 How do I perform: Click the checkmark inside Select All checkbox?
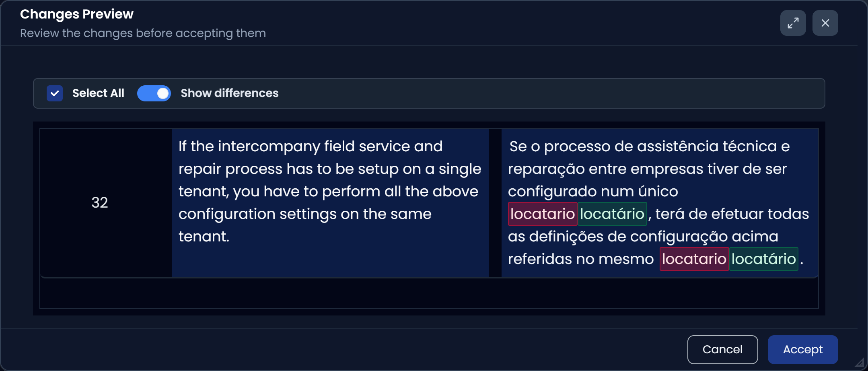click(x=55, y=93)
